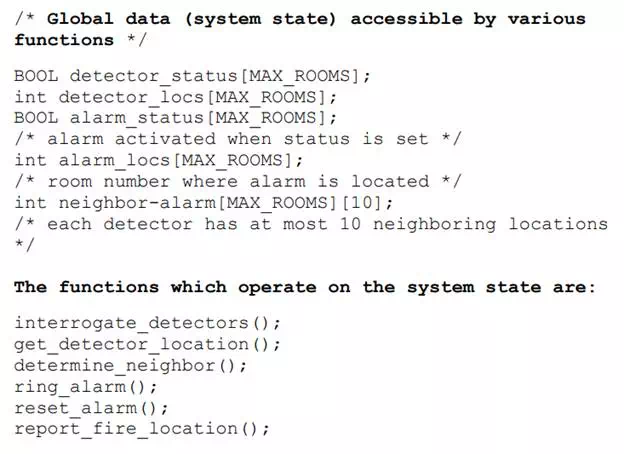Click the determine_neighbor() function line

(131, 365)
